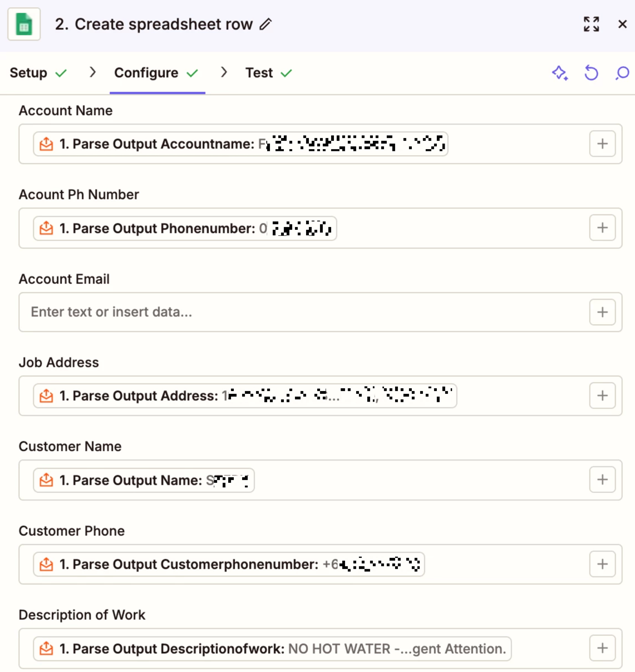Open the AI sparkle assistant icon
The image size is (635, 672).
click(x=560, y=73)
